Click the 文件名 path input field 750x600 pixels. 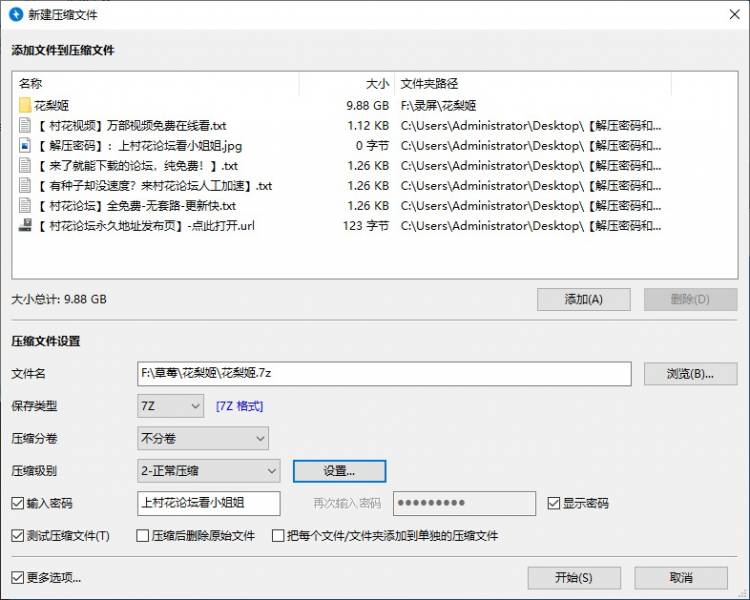coord(384,374)
